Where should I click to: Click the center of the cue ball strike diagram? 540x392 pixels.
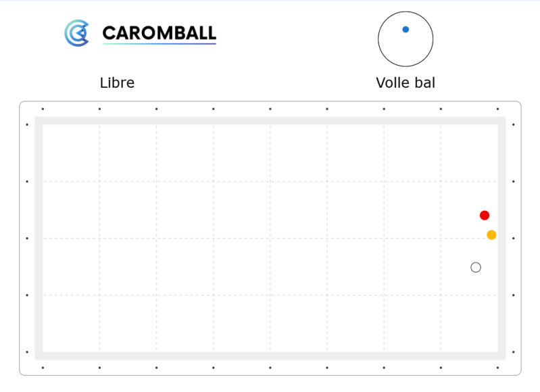(x=406, y=39)
